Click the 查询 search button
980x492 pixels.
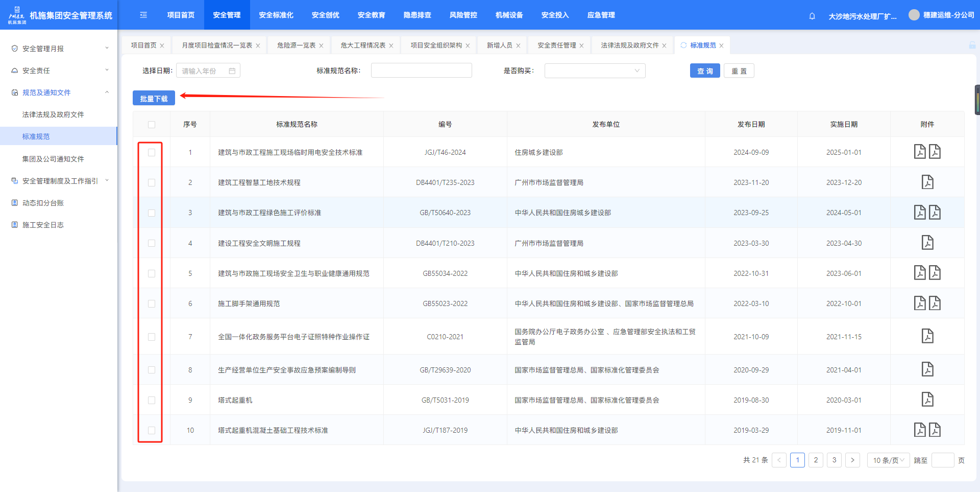pyautogui.click(x=704, y=71)
